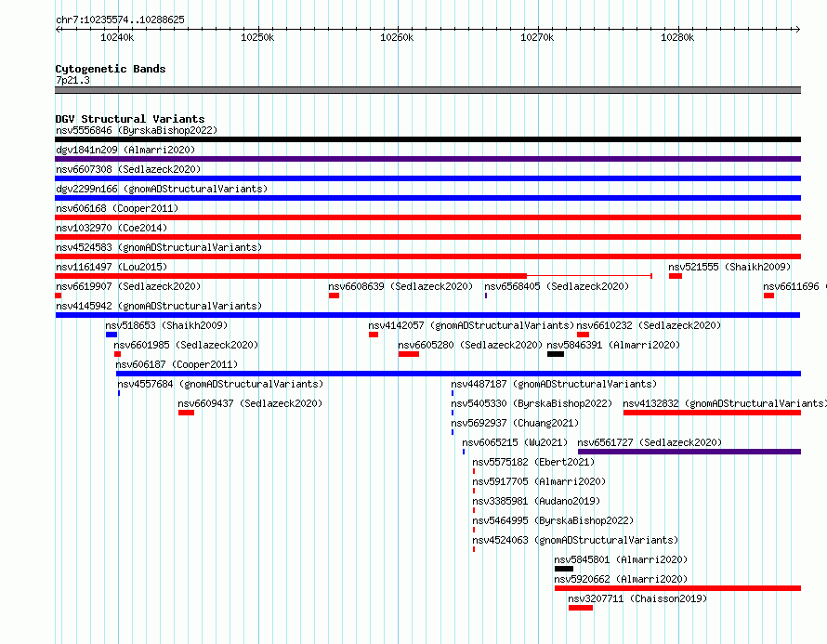The width and height of the screenshot is (827, 644).
Task: Click the red nsv6605280 variant bar
Action: (x=409, y=354)
